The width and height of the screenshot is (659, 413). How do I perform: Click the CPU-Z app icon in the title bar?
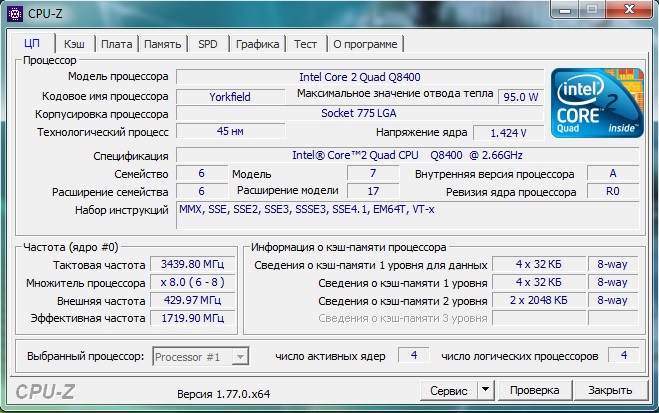(x=16, y=13)
